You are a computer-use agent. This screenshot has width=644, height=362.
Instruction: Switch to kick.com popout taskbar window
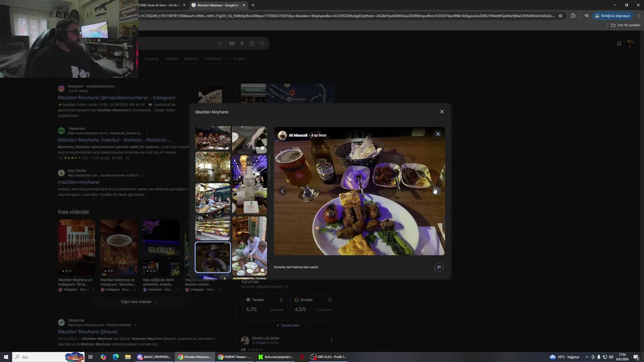(x=276, y=357)
